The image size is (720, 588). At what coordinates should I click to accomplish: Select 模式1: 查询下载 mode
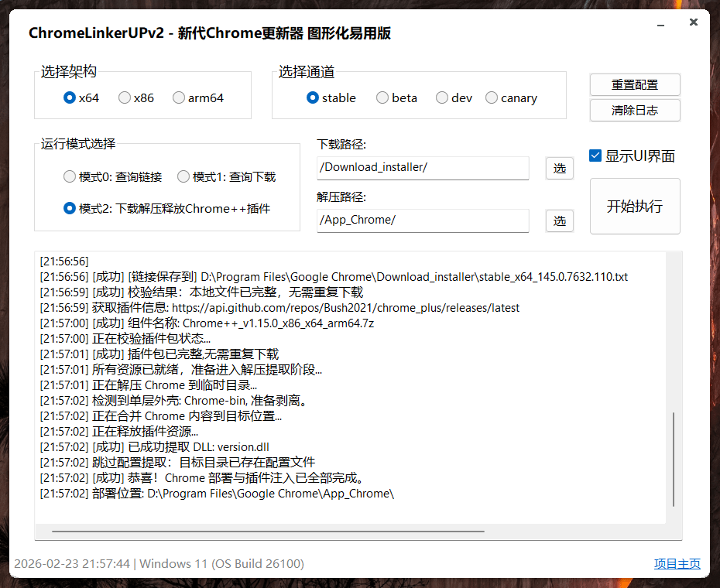[x=183, y=177]
